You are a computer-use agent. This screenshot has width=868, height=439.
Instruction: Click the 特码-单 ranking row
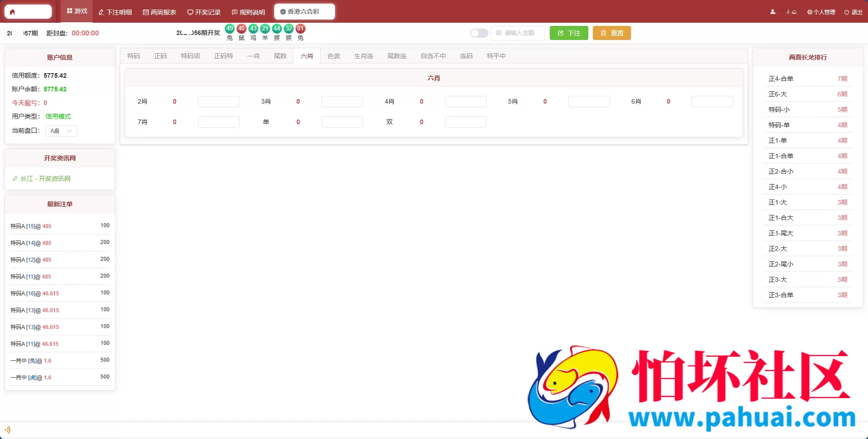(808, 125)
